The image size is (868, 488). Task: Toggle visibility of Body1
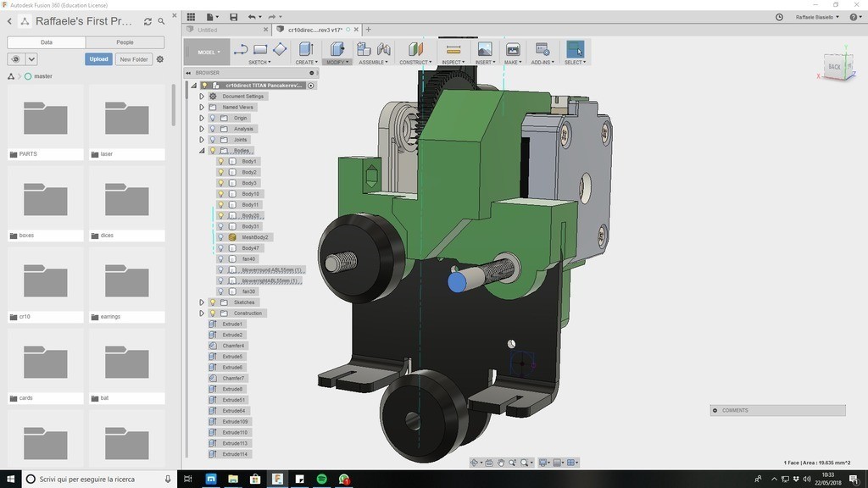(x=220, y=162)
